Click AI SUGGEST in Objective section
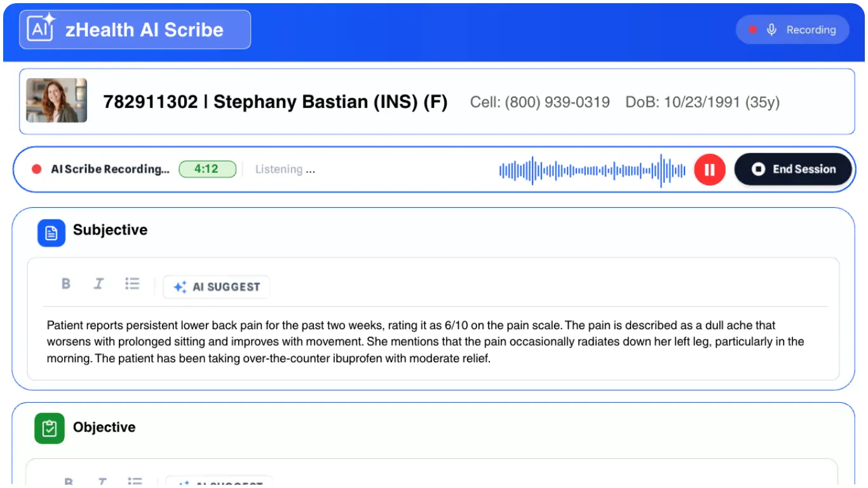868x488 pixels. (219, 482)
